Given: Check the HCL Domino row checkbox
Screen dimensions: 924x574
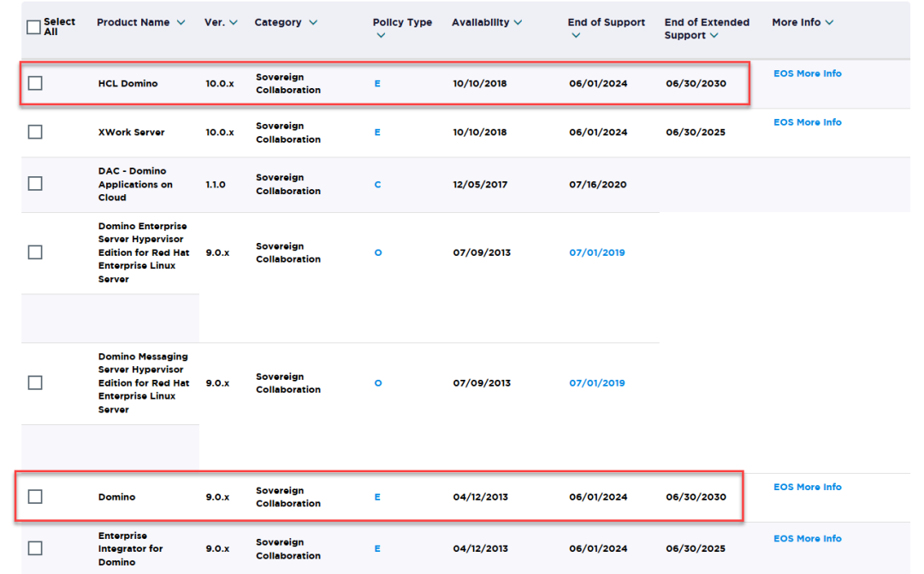Looking at the screenshot, I should 35,83.
